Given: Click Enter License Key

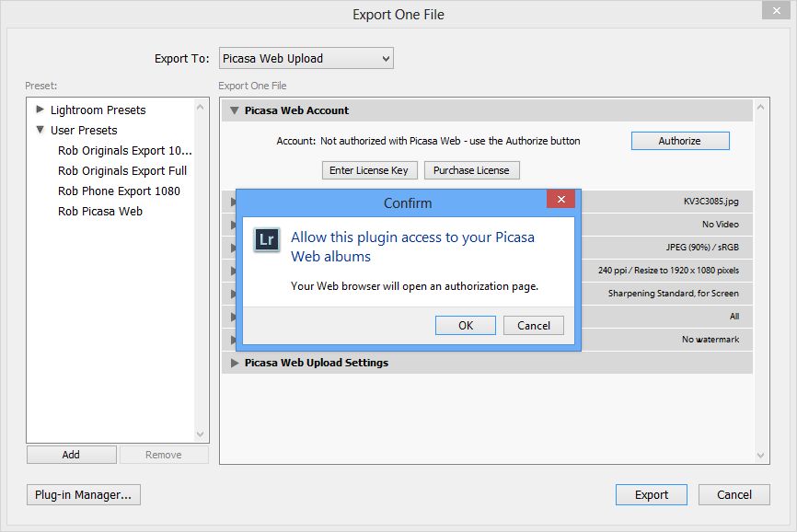Looking at the screenshot, I should (x=368, y=169).
